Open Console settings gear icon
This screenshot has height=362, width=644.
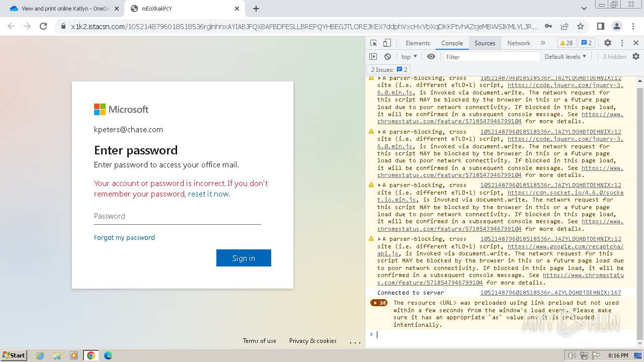point(636,57)
